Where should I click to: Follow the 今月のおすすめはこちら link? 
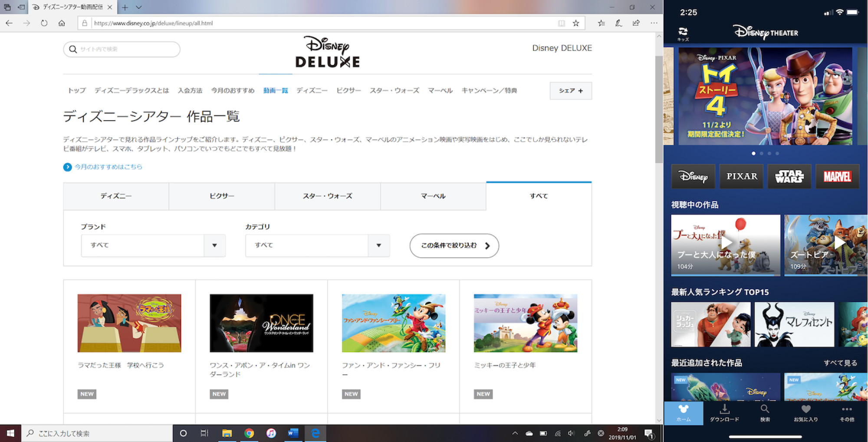[107, 167]
